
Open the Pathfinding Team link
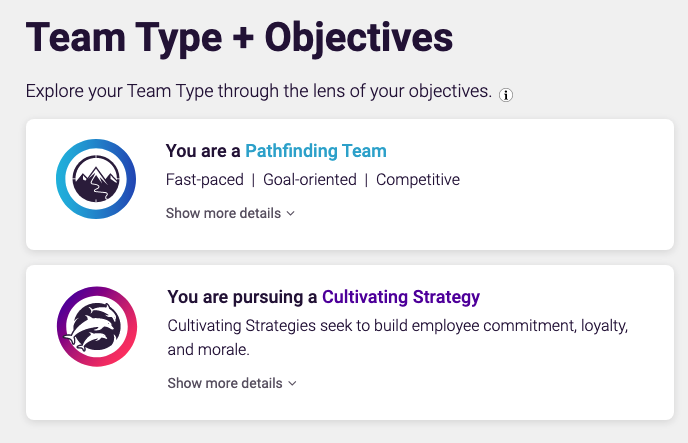pos(315,151)
